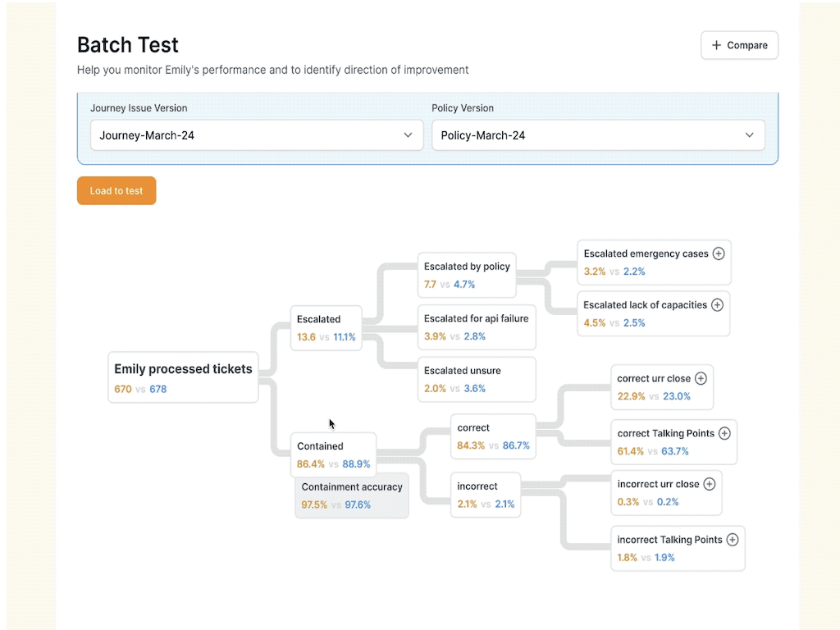Click plus icon on Escalated lack of capacities
The height and width of the screenshot is (630, 840).
click(x=717, y=305)
